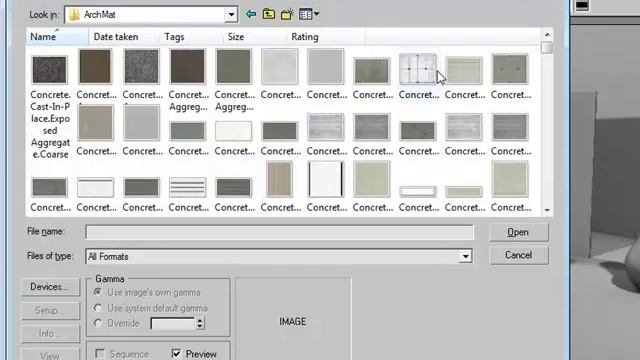Click the IMAGE preview area

[x=293, y=319]
